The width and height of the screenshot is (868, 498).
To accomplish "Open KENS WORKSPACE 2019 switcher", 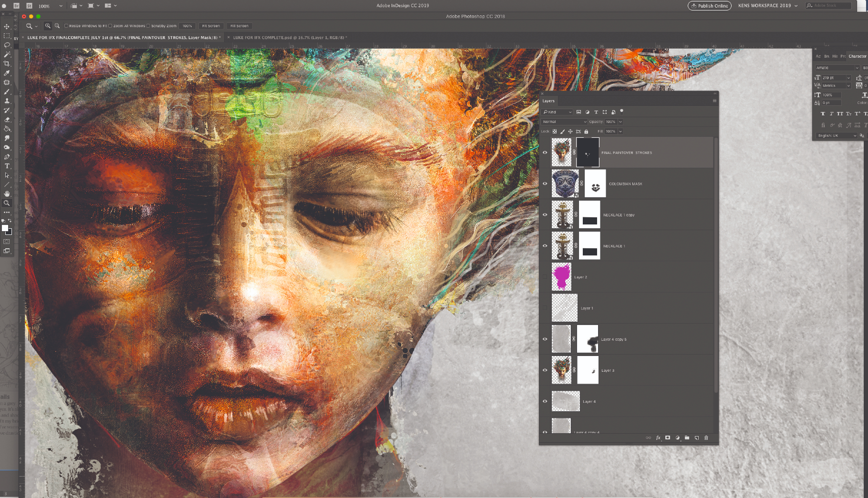I will (x=768, y=6).
